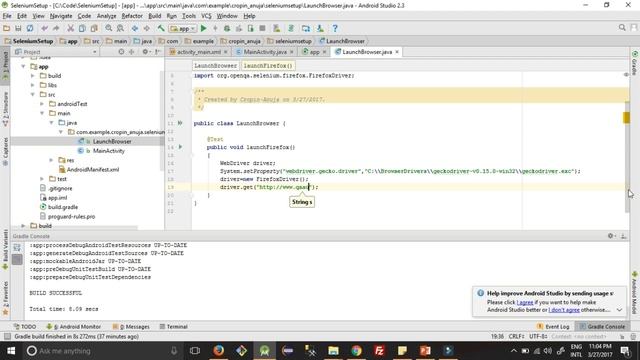Click the Cut scissors icon

pos(70,28)
